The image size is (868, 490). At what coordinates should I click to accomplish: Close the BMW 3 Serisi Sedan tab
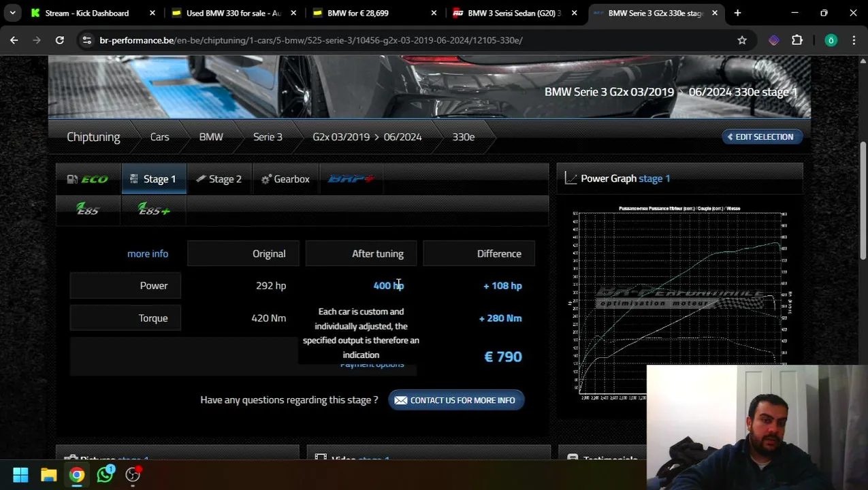(x=575, y=13)
